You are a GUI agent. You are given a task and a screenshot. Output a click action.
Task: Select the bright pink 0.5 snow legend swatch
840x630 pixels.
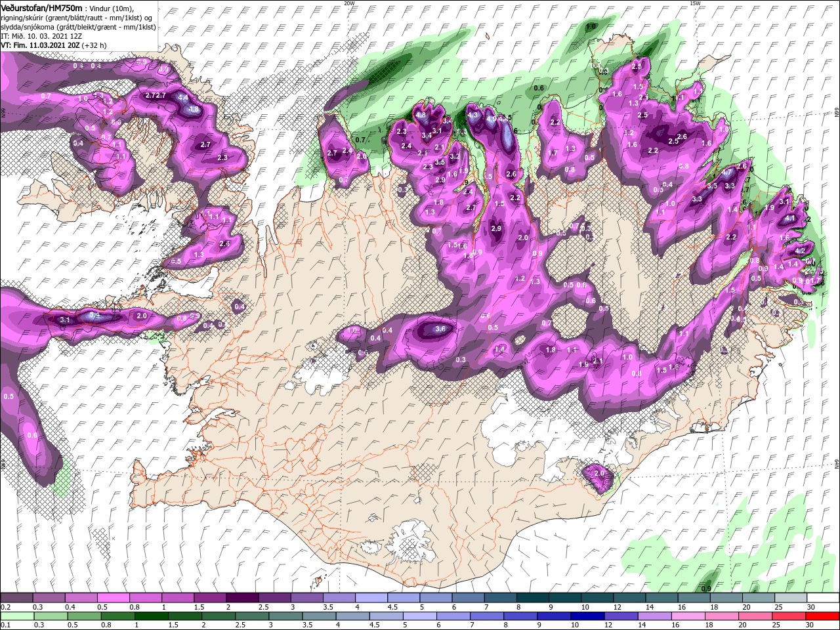(x=113, y=598)
